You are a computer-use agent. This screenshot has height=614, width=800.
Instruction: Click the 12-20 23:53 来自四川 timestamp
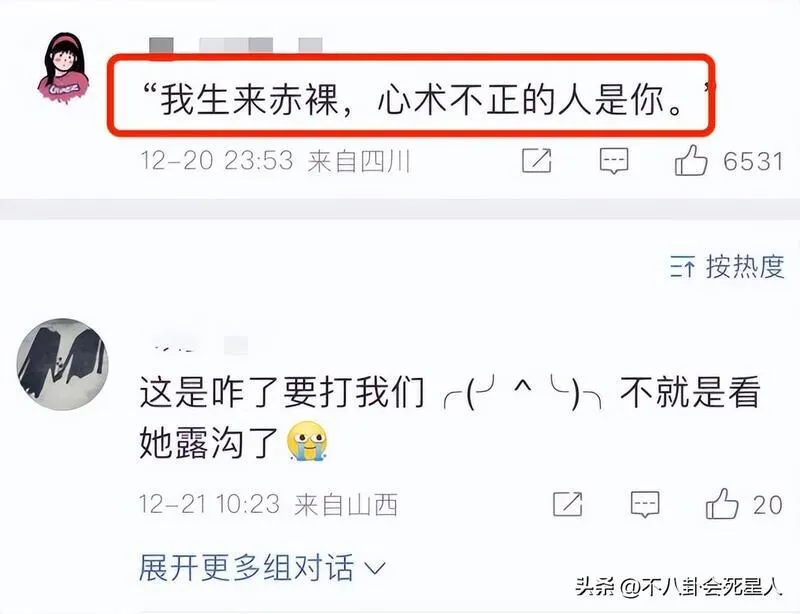pos(275,161)
